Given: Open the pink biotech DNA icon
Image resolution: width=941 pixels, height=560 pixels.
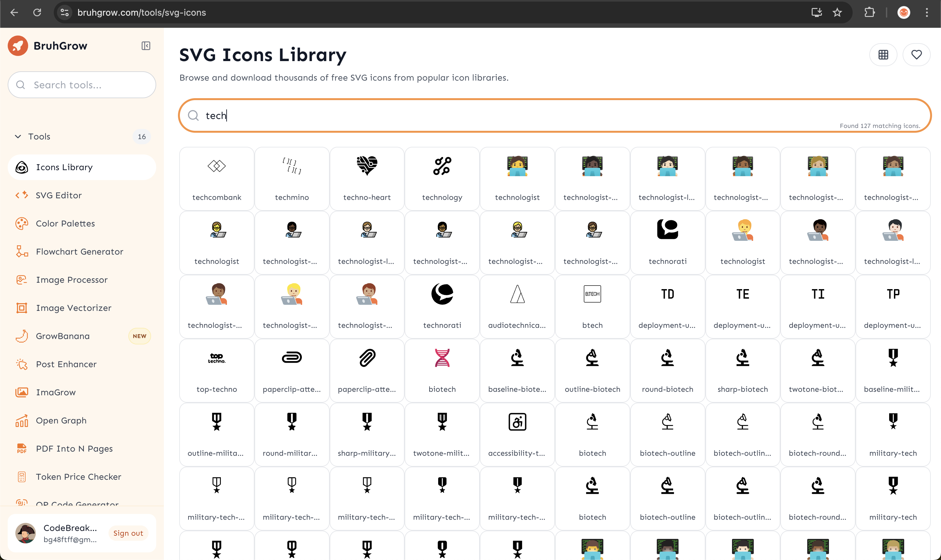Looking at the screenshot, I should (x=442, y=371).
